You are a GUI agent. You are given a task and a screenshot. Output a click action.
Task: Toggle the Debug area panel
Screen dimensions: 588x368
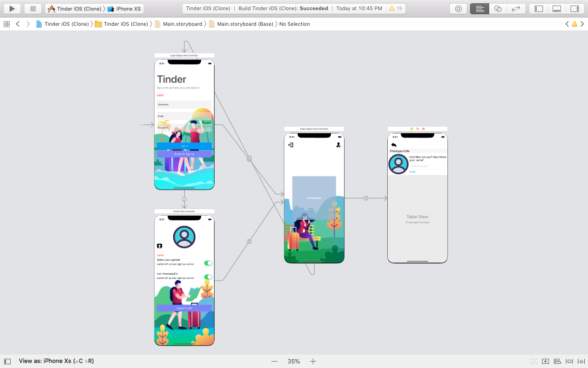pos(556,8)
